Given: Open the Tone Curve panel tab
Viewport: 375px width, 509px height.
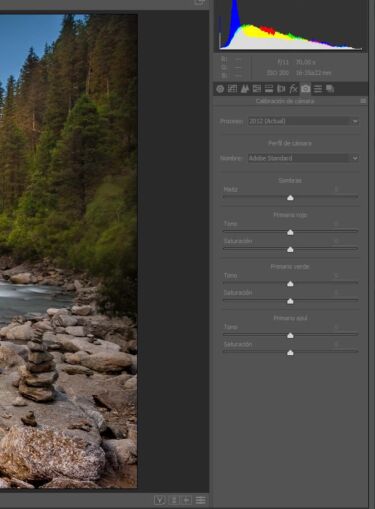Looking at the screenshot, I should [232, 89].
